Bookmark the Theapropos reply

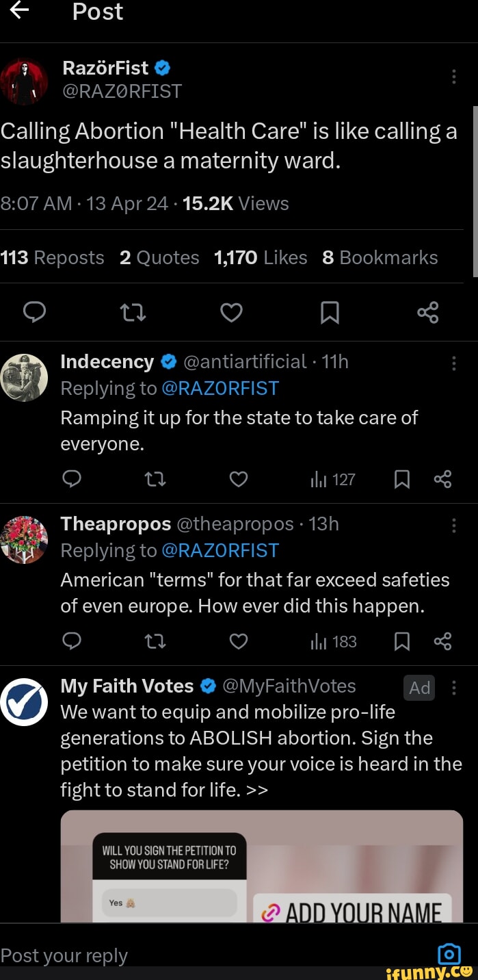tap(402, 642)
